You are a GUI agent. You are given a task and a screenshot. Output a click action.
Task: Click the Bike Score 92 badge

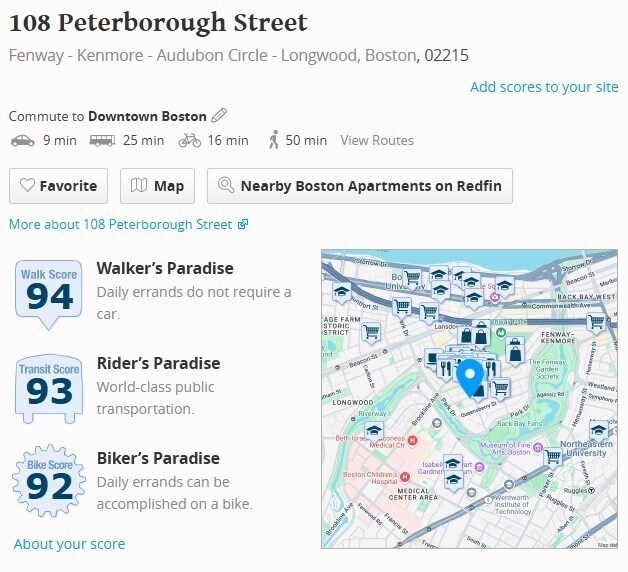[49, 480]
